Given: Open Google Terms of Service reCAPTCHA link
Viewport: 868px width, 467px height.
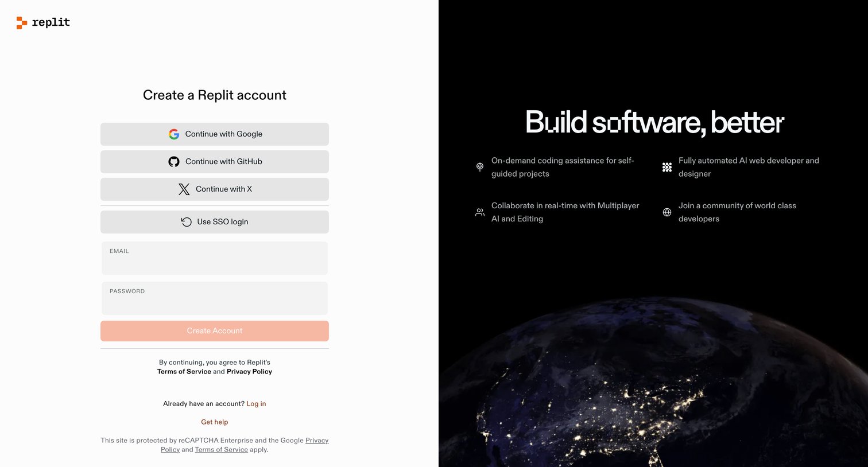Looking at the screenshot, I should (221, 450).
